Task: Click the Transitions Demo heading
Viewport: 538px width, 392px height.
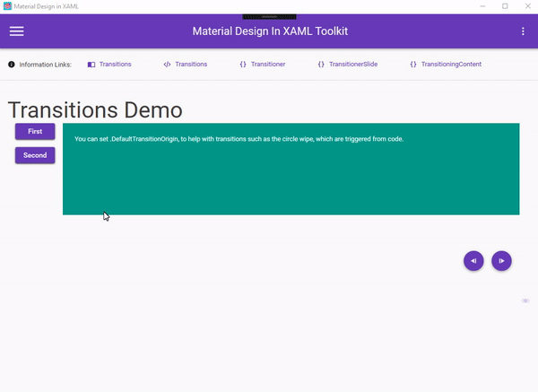Action: tap(95, 110)
